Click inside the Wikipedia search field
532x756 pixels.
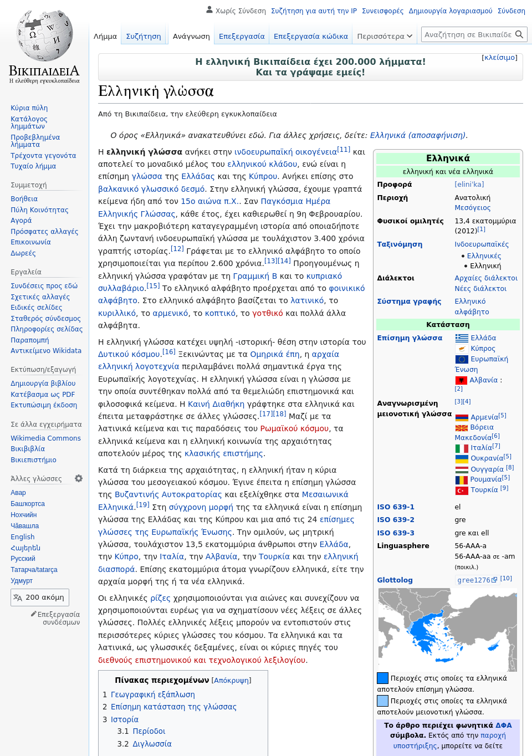tap(468, 34)
